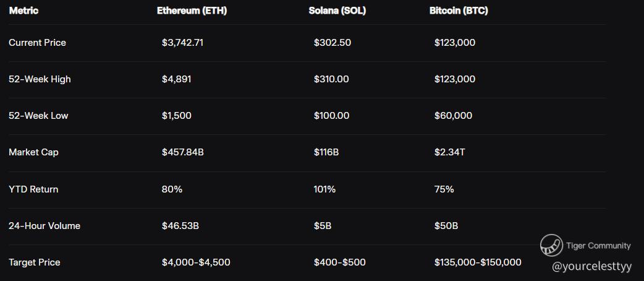This screenshot has height=281, width=644.
Task: Click the 52-Week High row label
Action: click(x=40, y=79)
